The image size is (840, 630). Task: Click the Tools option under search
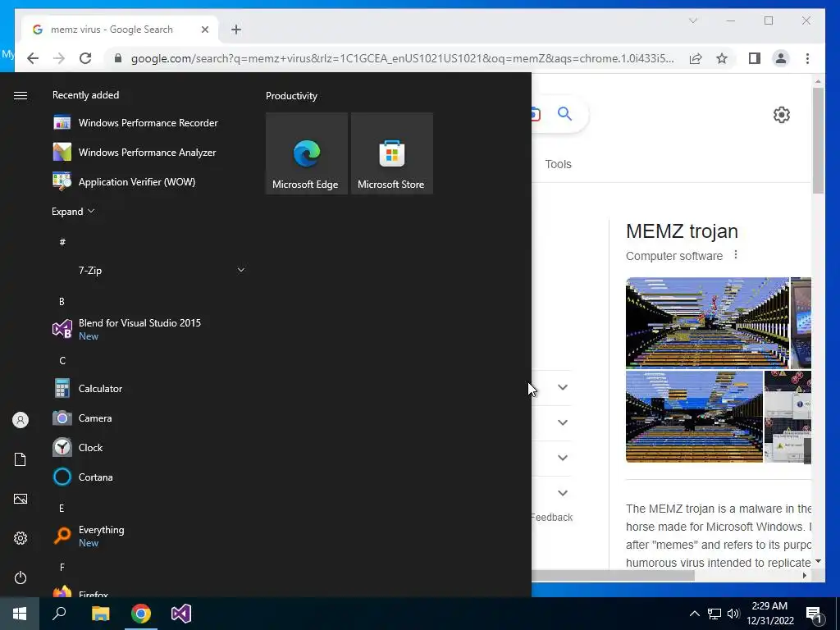click(x=558, y=164)
